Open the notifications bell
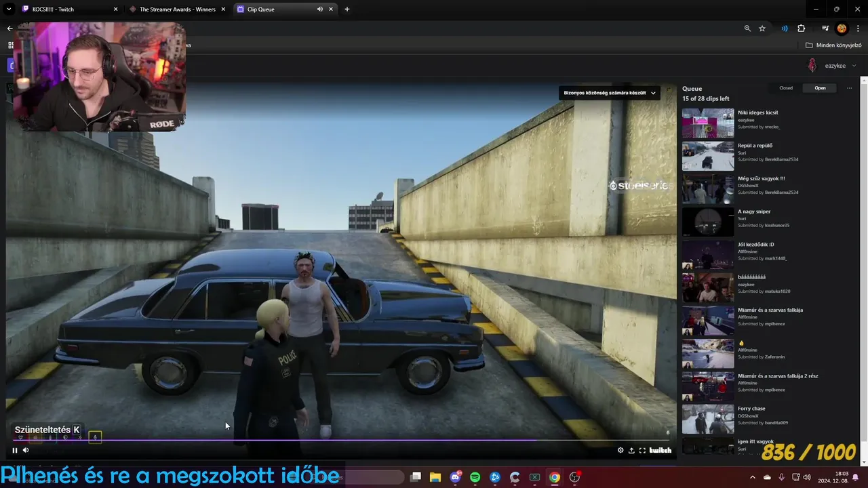This screenshot has width=868, height=488. pyautogui.click(x=856, y=477)
